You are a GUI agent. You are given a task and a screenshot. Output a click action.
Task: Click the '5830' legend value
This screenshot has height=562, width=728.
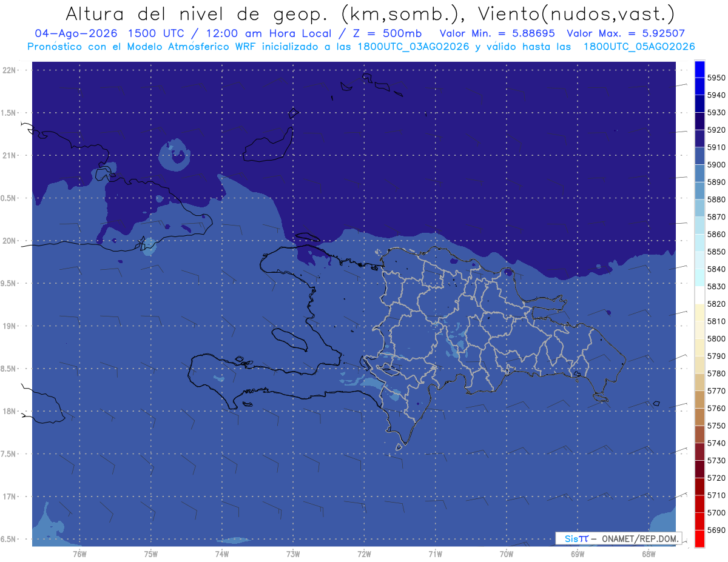tap(716, 287)
